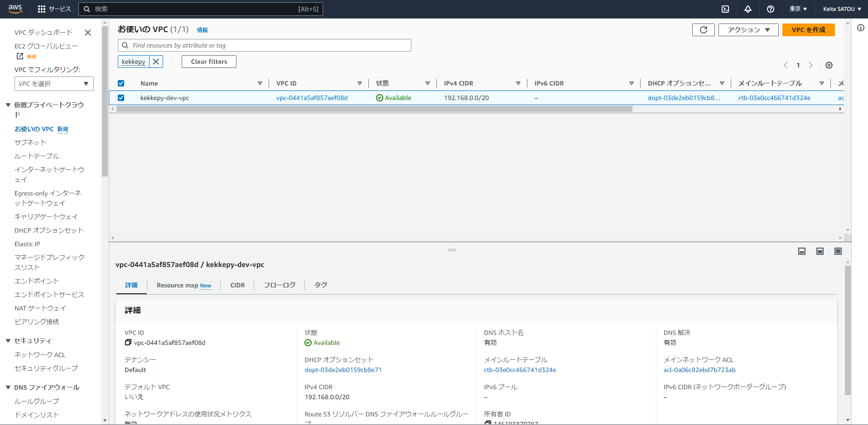Click the table horizontal scrollbar
Screen dimensions: 868x425
375,109
